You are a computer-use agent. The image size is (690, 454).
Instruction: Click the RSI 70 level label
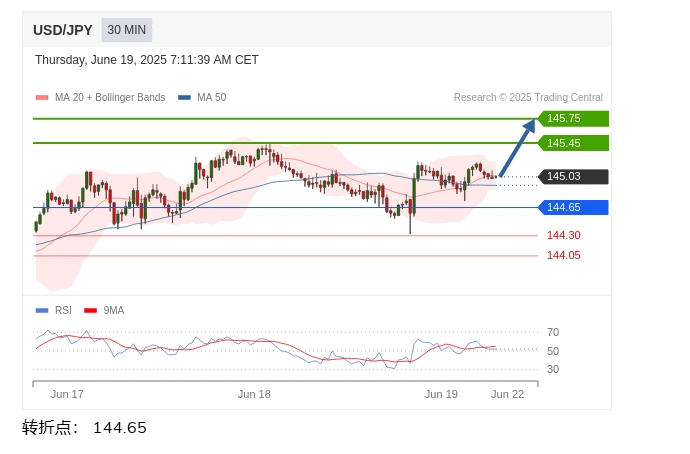pos(553,332)
